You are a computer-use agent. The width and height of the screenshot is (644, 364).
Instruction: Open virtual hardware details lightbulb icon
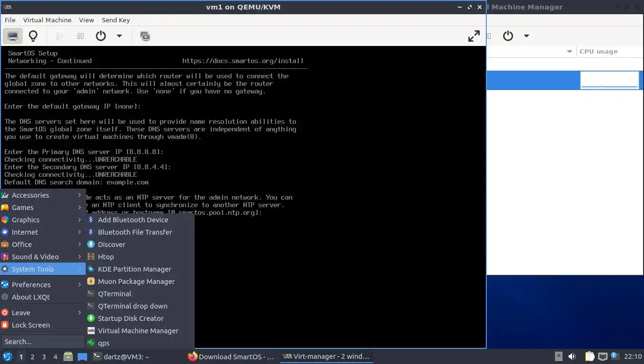tap(33, 36)
